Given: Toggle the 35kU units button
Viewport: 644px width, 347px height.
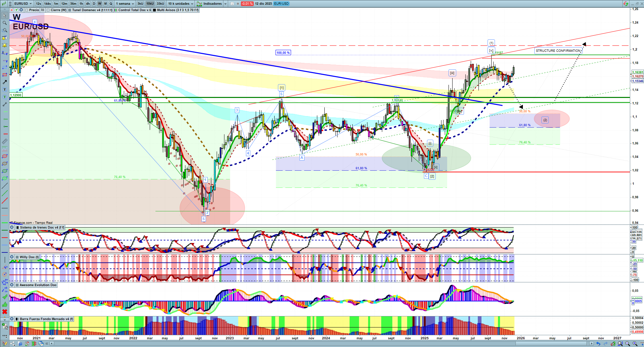Looking at the screenshot, I should click(x=160, y=4).
